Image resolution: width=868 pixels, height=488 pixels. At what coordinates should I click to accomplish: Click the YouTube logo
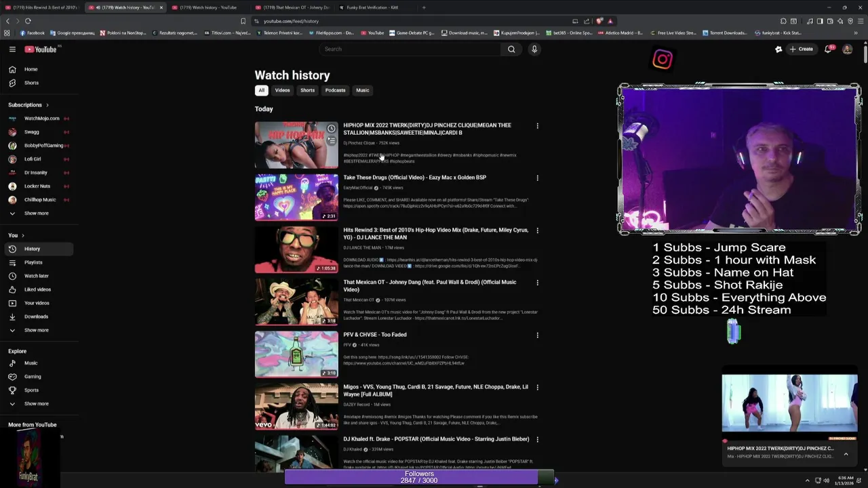pyautogui.click(x=41, y=49)
